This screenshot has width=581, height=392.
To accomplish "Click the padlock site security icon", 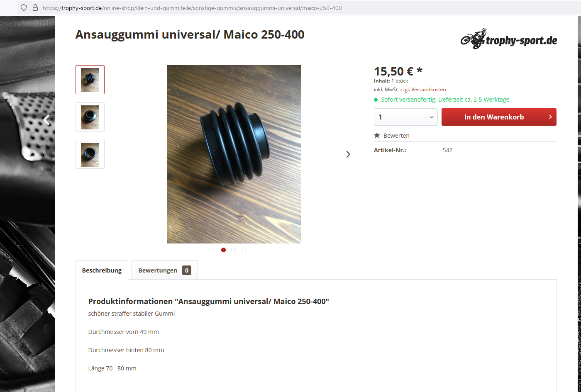I will point(35,7).
